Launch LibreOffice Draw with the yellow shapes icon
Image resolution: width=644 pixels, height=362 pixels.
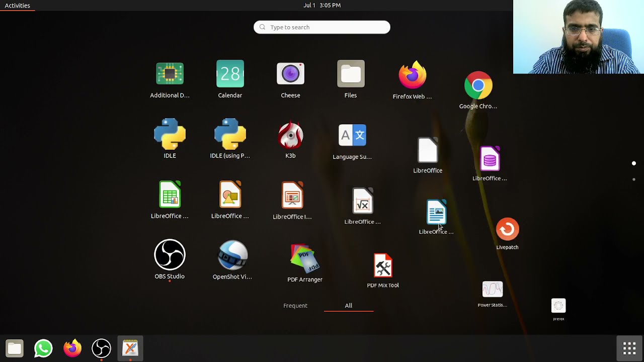[x=230, y=195]
